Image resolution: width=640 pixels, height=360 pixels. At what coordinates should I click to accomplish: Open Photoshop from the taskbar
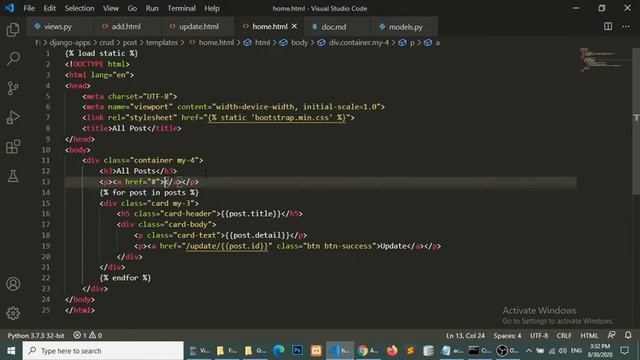coord(298,351)
